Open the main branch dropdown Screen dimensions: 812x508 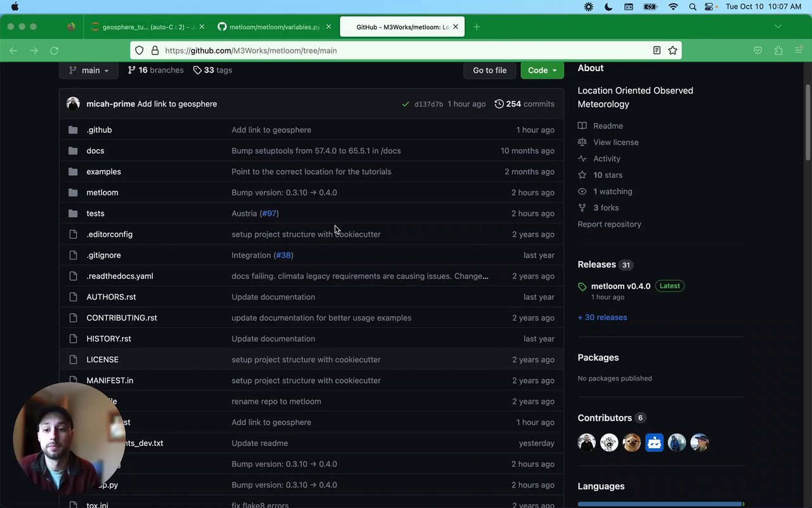[x=89, y=70]
